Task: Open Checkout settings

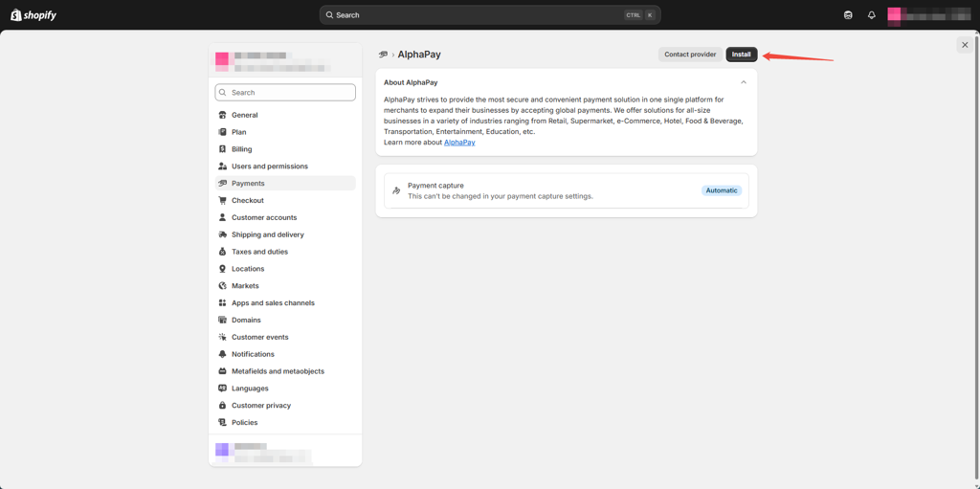Action: coord(247,200)
